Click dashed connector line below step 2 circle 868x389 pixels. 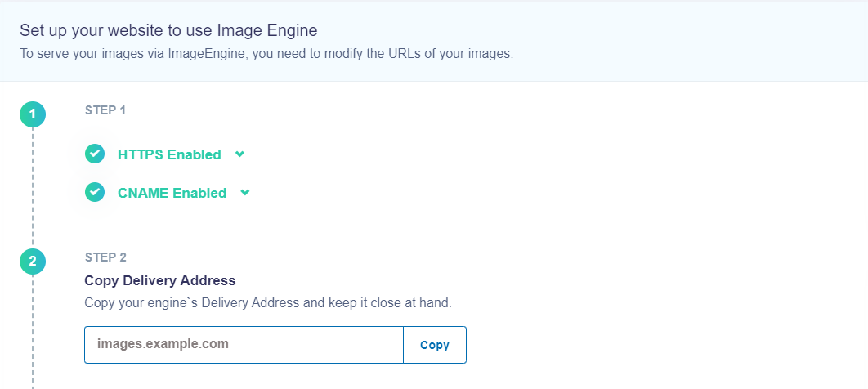click(32, 332)
